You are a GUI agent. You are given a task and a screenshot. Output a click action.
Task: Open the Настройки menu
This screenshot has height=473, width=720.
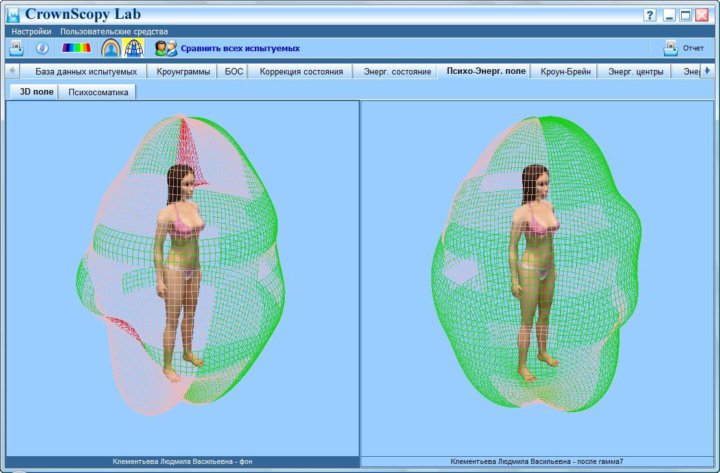pyautogui.click(x=31, y=32)
